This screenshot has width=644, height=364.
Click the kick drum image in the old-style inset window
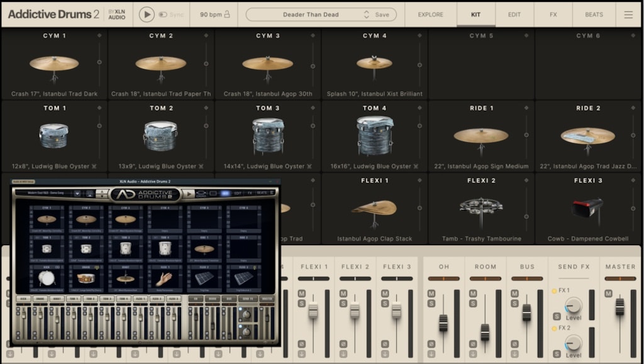(47, 279)
